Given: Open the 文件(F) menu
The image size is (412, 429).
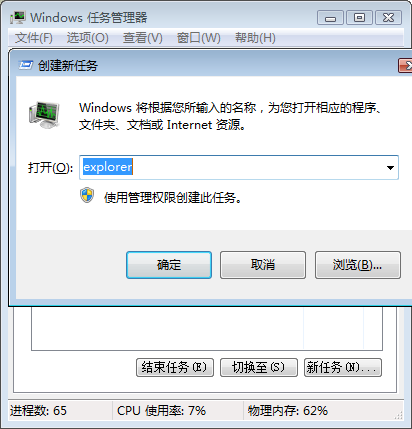Looking at the screenshot, I should [34, 38].
